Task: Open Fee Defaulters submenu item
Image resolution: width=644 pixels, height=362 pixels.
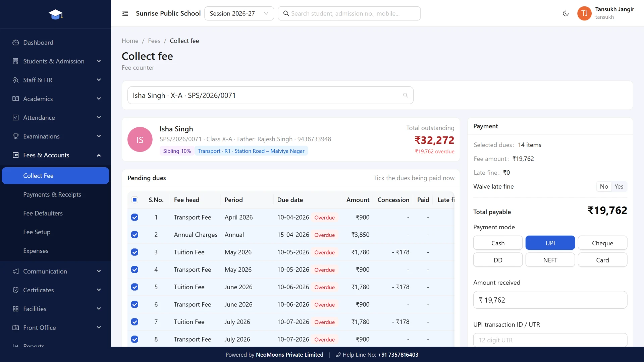Action: [55, 213]
